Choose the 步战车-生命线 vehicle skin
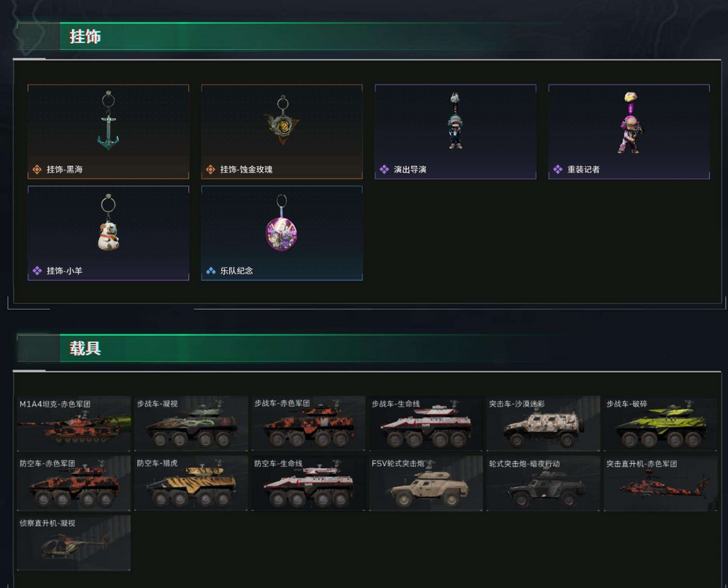The image size is (728, 588). pyautogui.click(x=426, y=423)
